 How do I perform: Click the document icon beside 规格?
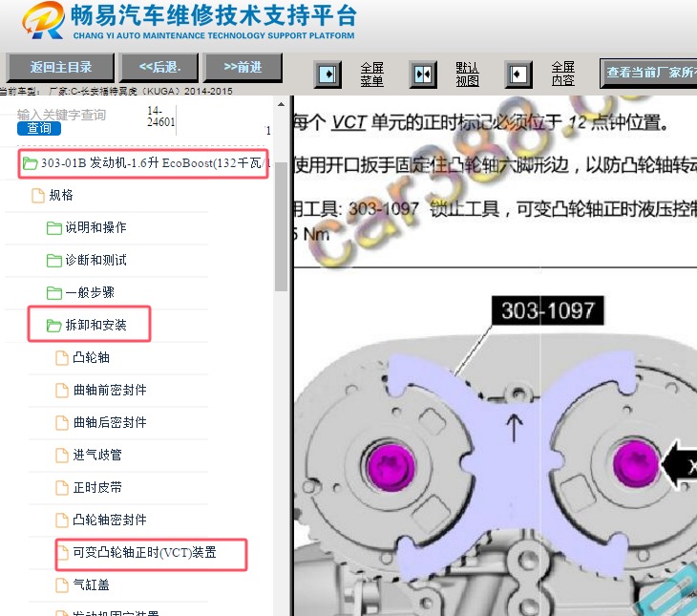coord(38,196)
